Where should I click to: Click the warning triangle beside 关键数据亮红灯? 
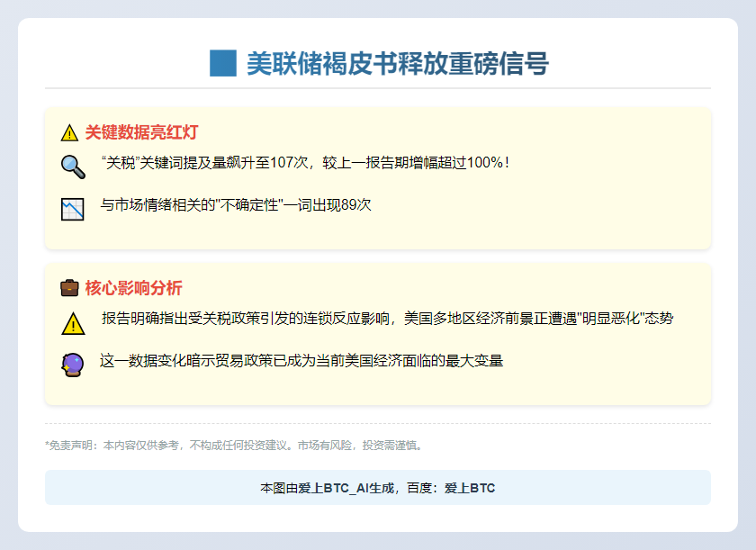(x=69, y=132)
